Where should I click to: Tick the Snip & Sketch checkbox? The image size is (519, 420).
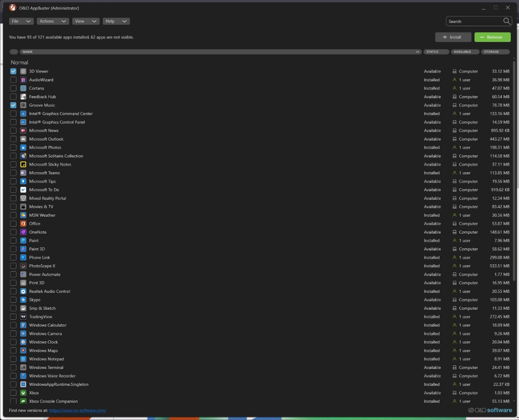(x=13, y=308)
